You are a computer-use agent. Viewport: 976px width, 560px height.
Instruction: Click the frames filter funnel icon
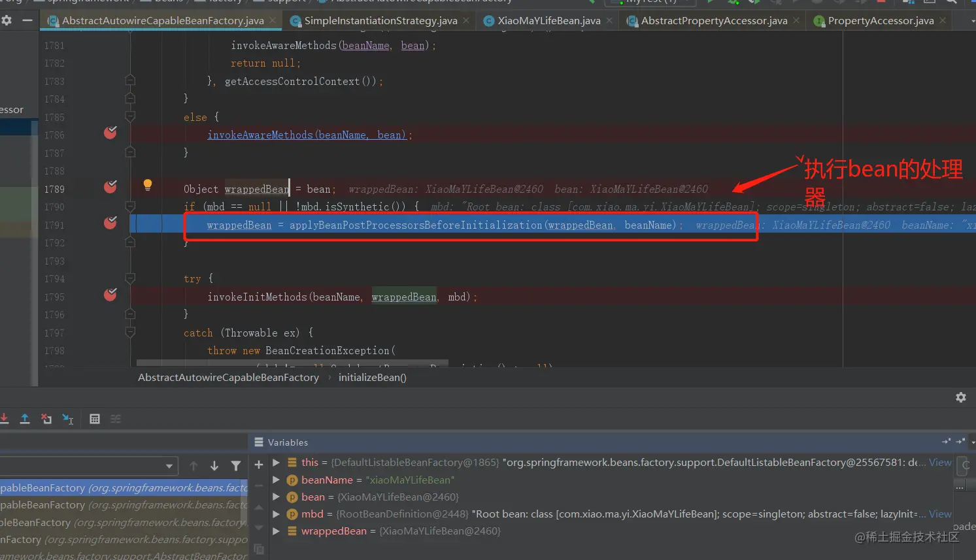pos(236,466)
